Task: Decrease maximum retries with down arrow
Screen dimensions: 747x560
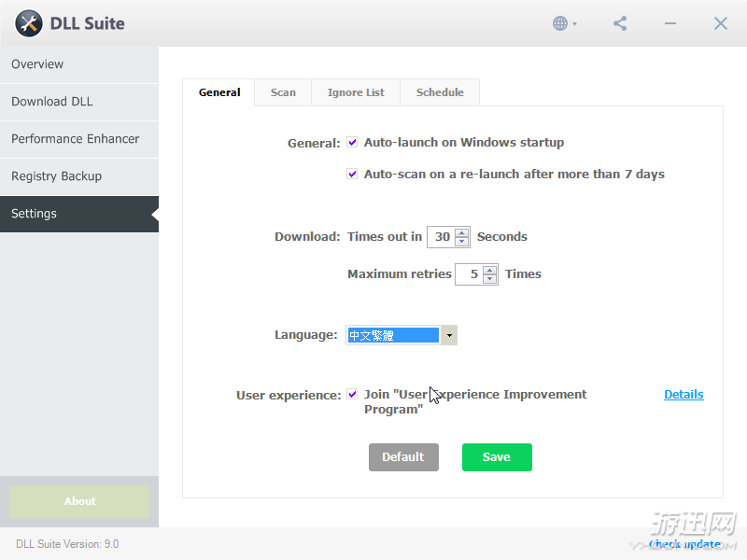Action: 489,279
